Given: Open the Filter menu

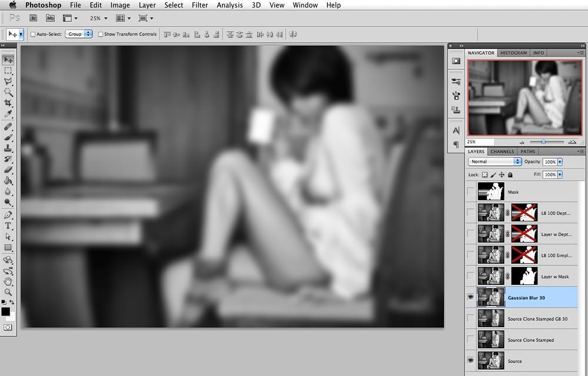Looking at the screenshot, I should (200, 5).
